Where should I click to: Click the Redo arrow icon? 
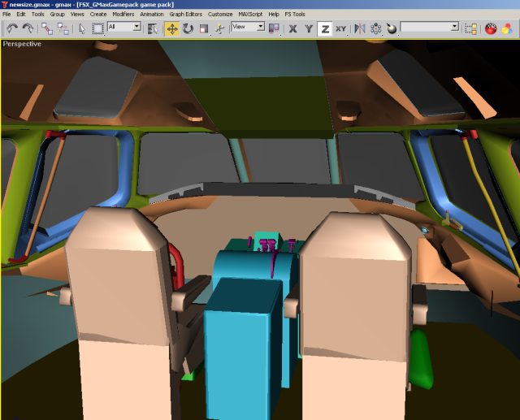[28, 28]
